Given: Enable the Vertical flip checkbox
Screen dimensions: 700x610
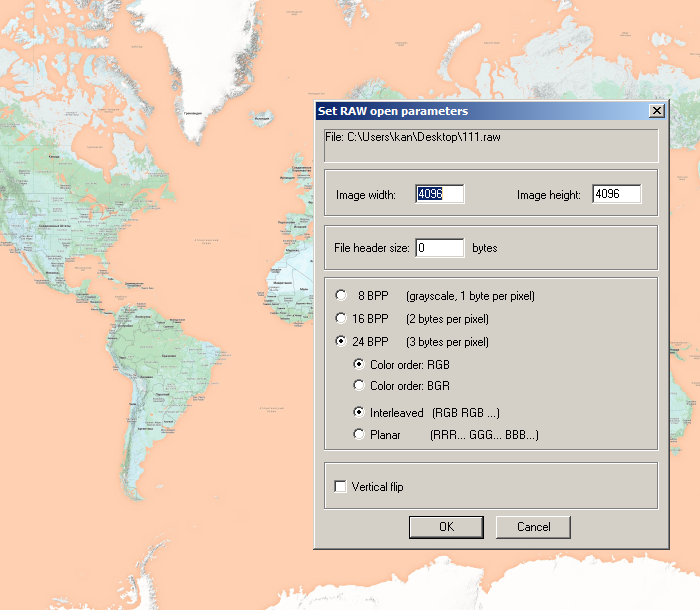Looking at the screenshot, I should 341,487.
